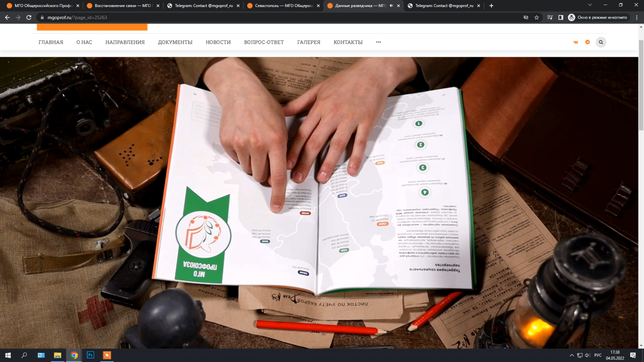Click the website search magnifier icon

[x=601, y=42]
